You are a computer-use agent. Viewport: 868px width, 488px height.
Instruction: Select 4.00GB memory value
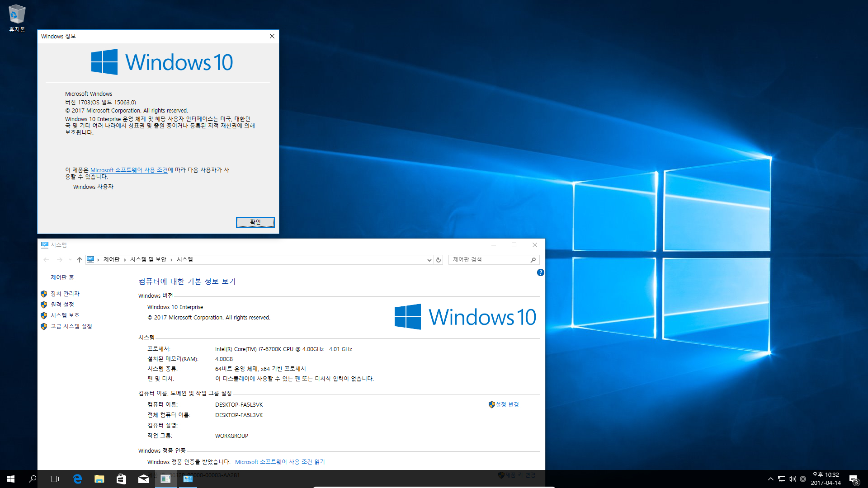coord(224,359)
